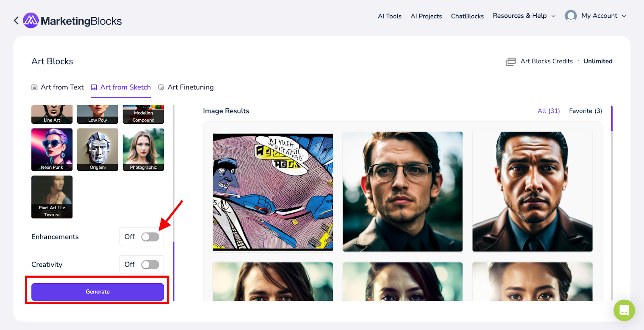Image resolution: width=644 pixels, height=330 pixels.
Task: Click the Image Results heading
Action: (226, 111)
